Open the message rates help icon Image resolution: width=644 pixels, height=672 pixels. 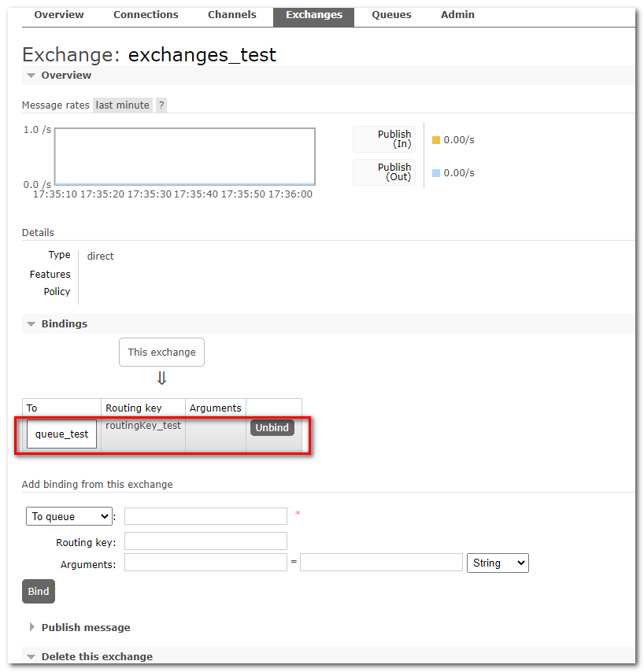click(161, 105)
